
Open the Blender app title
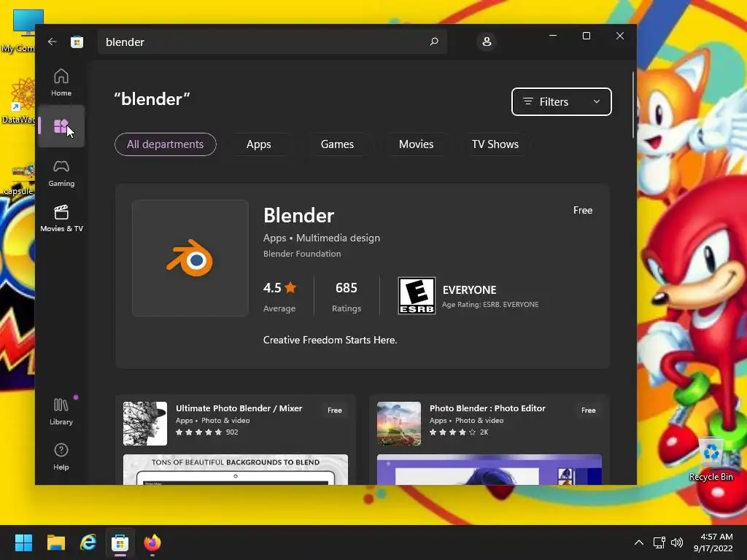(298, 216)
